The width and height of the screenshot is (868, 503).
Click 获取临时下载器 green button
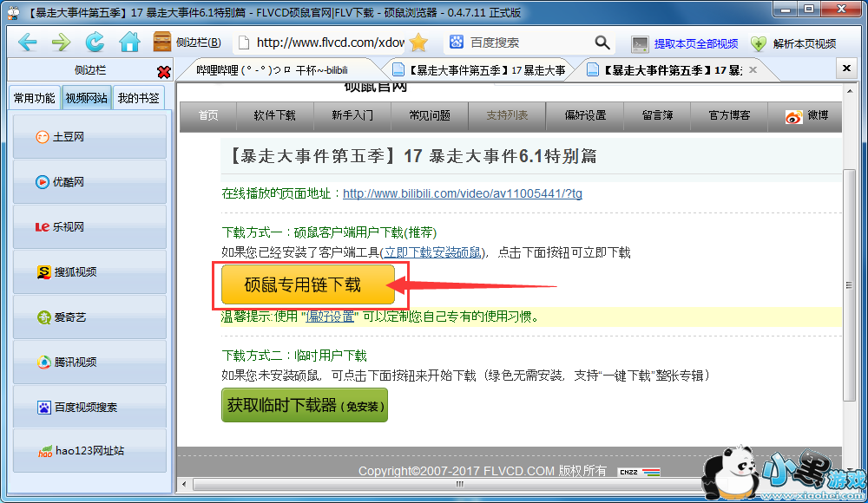[x=305, y=405]
